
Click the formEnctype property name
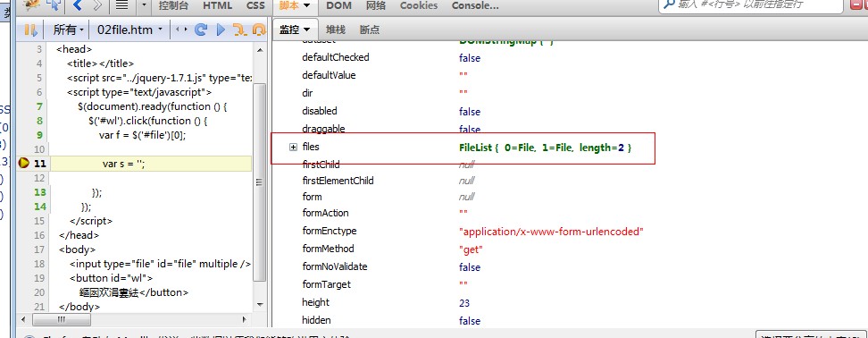329,232
